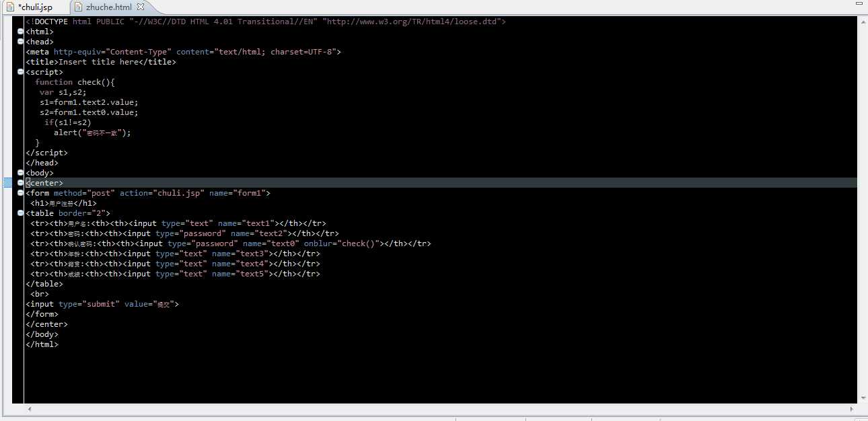
Task: Click the closing </table> tag line
Action: pos(44,284)
